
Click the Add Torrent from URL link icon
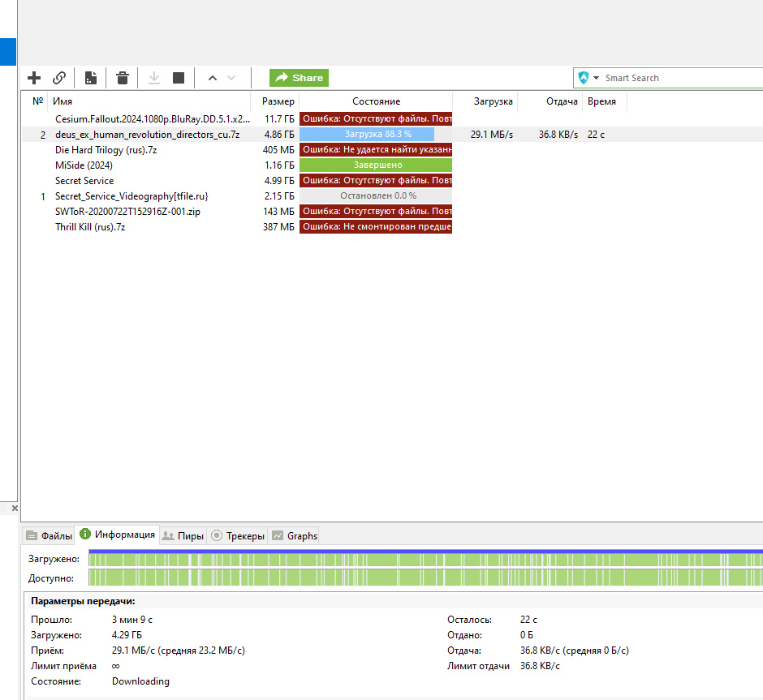coord(59,78)
